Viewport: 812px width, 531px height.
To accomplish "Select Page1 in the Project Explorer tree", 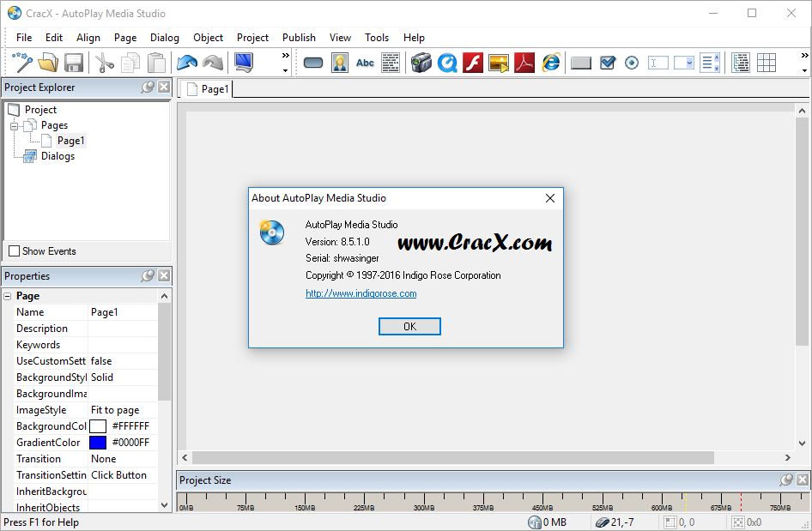I will (x=71, y=141).
